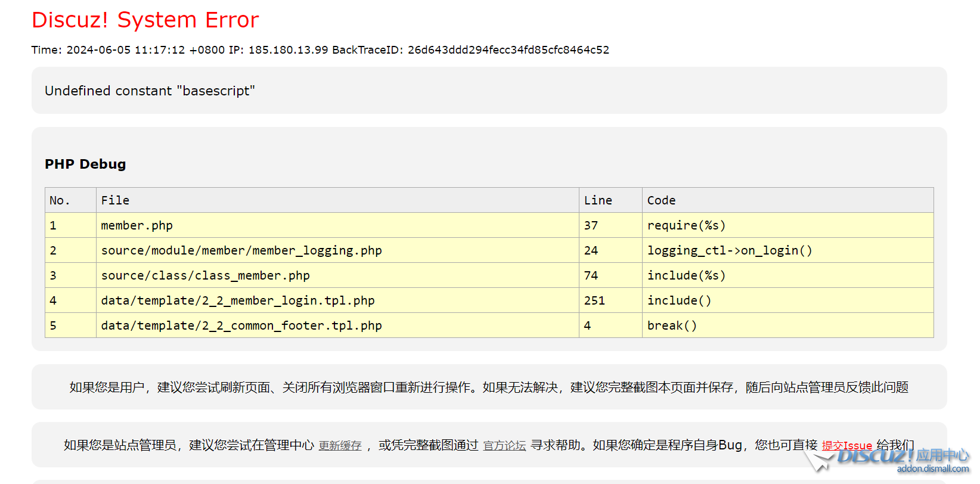Select the PHP Debug heading
Viewport: 980px width, 484px height.
[x=85, y=164]
